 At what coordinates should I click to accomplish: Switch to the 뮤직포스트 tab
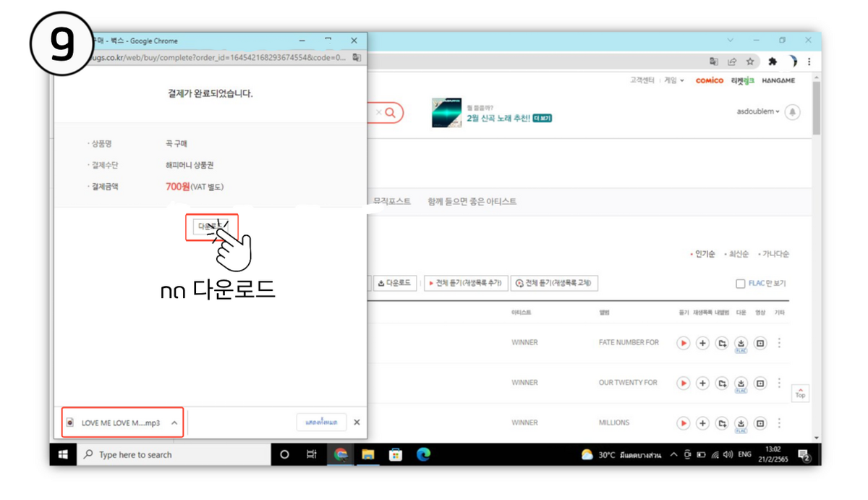tap(392, 202)
